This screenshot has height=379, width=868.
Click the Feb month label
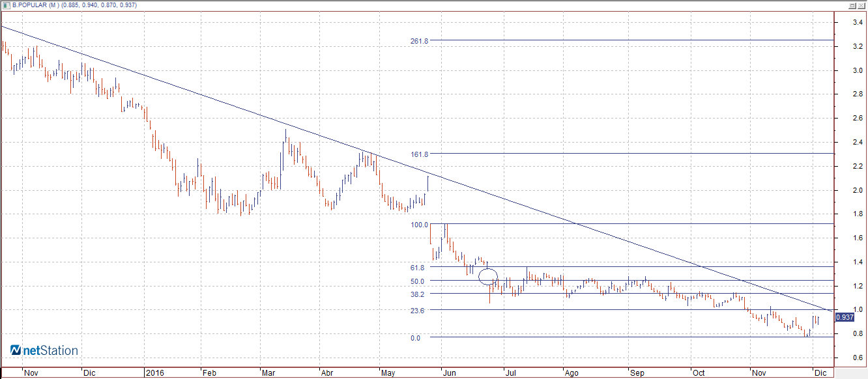click(209, 373)
